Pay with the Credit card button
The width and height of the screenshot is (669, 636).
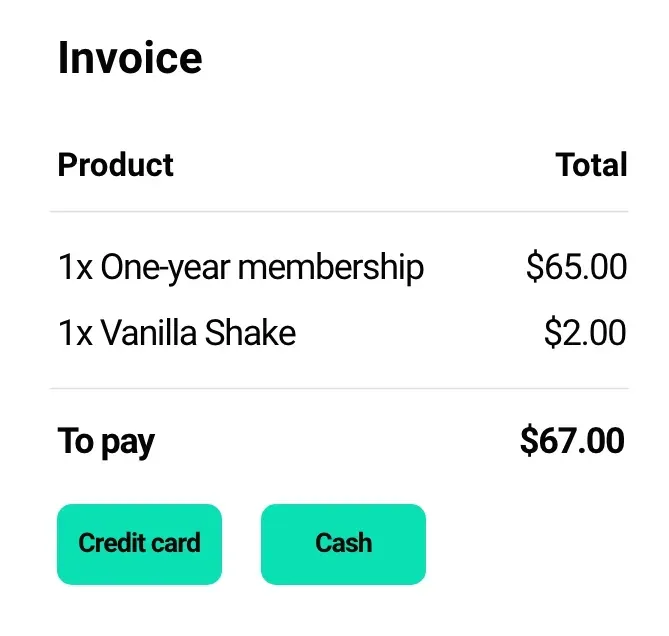click(x=139, y=544)
